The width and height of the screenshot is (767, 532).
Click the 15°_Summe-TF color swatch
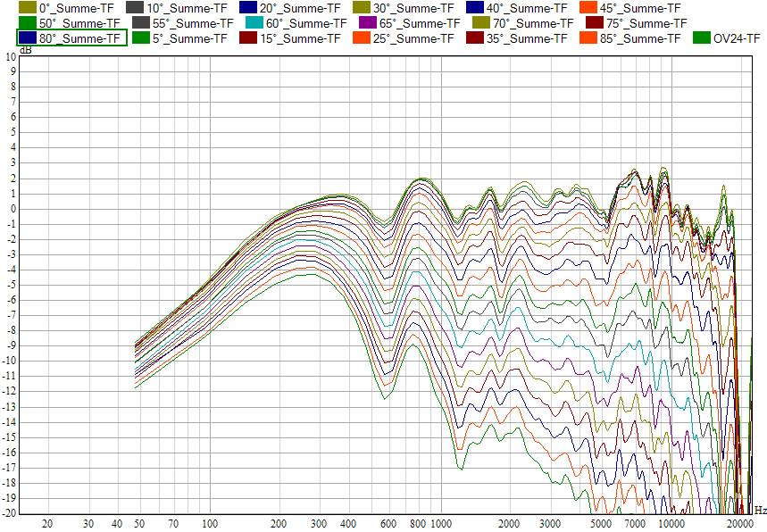point(248,38)
